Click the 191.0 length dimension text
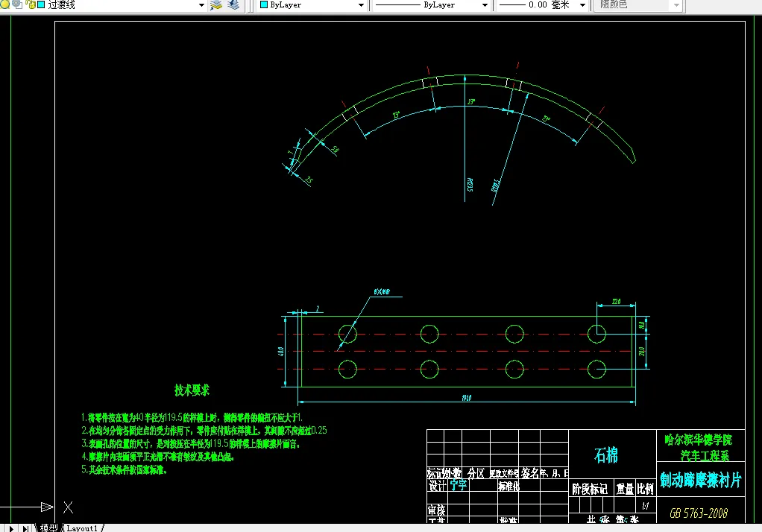The height and width of the screenshot is (532, 762). (x=467, y=398)
